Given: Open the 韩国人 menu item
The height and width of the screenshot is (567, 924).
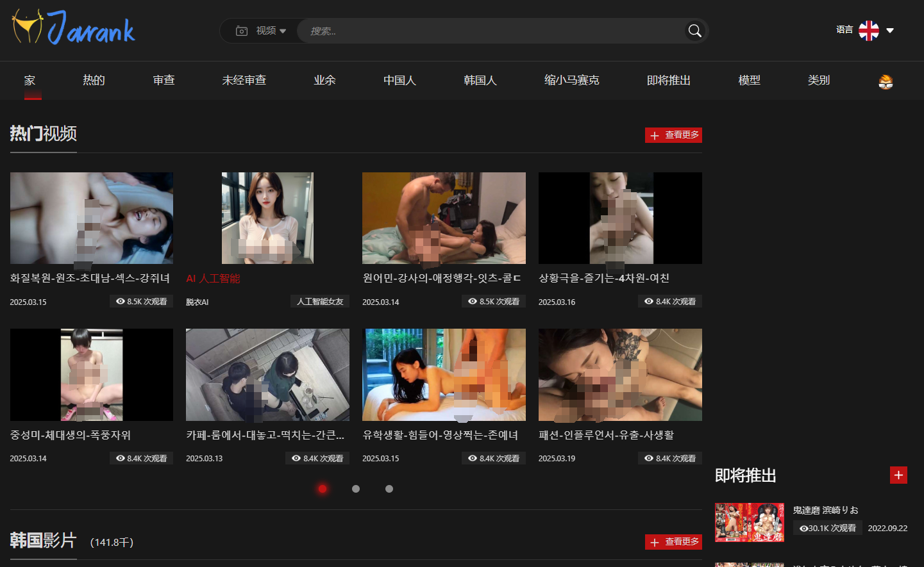Looking at the screenshot, I should click(480, 80).
